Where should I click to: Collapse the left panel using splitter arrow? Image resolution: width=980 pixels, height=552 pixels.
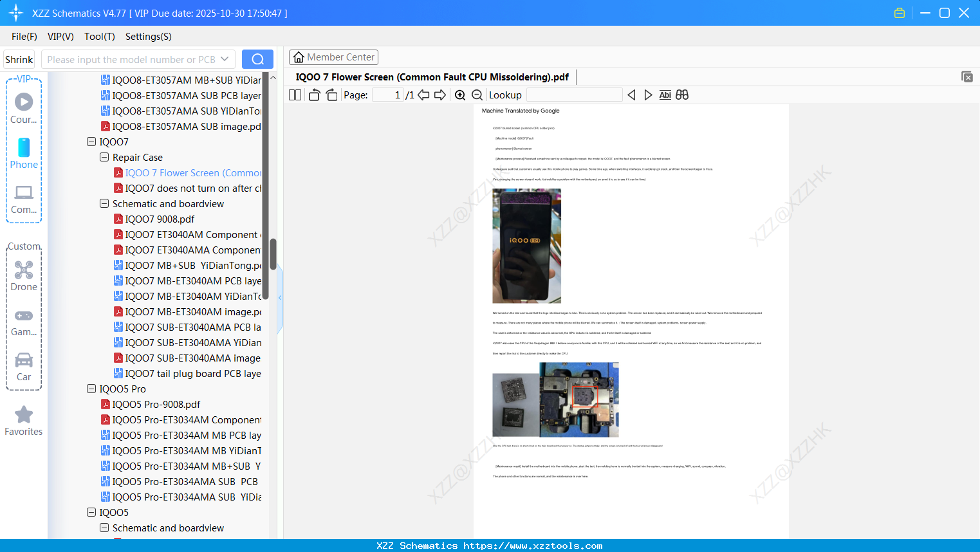coord(280,297)
